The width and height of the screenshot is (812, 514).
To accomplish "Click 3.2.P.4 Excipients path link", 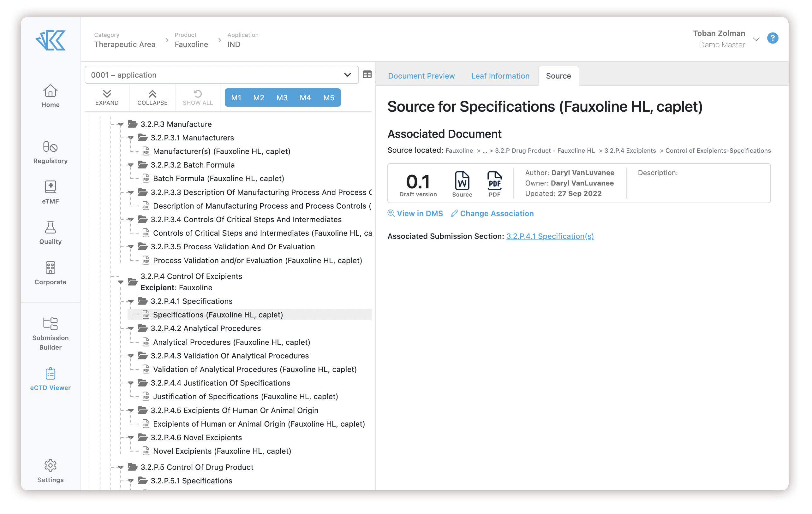I will tap(630, 151).
